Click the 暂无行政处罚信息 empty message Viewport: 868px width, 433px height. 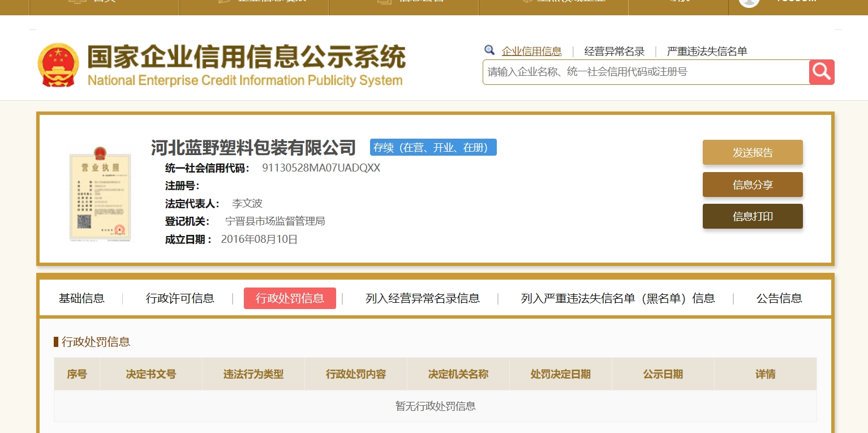point(435,406)
